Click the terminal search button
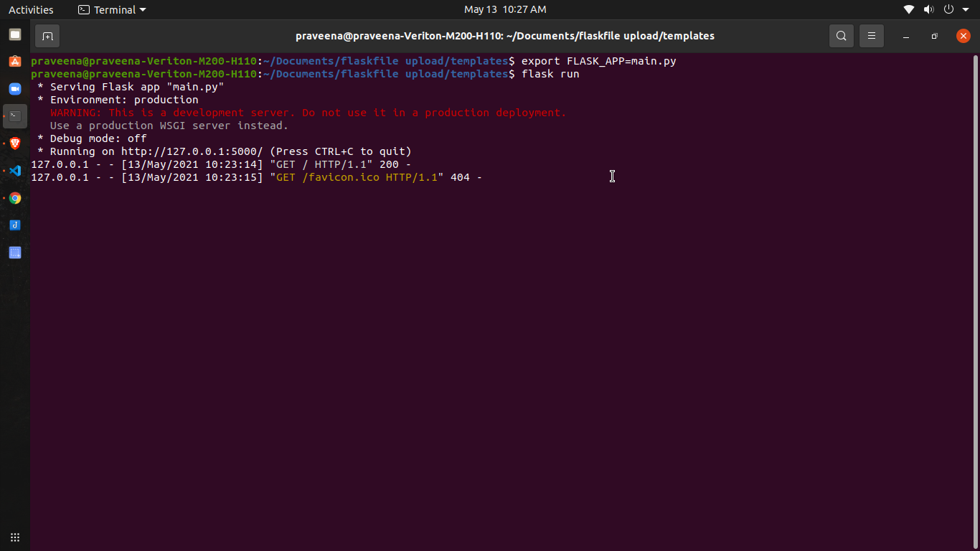980x551 pixels. pyautogui.click(x=842, y=36)
